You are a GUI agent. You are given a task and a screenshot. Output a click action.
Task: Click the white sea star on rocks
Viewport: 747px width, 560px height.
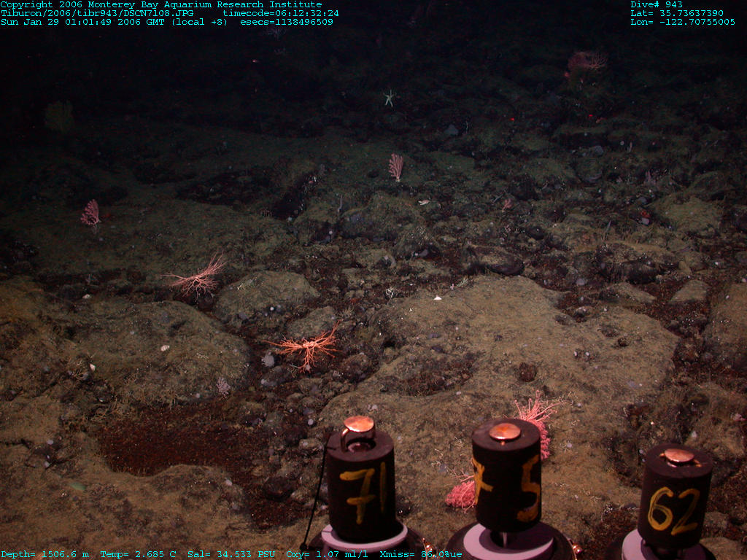coord(390,97)
